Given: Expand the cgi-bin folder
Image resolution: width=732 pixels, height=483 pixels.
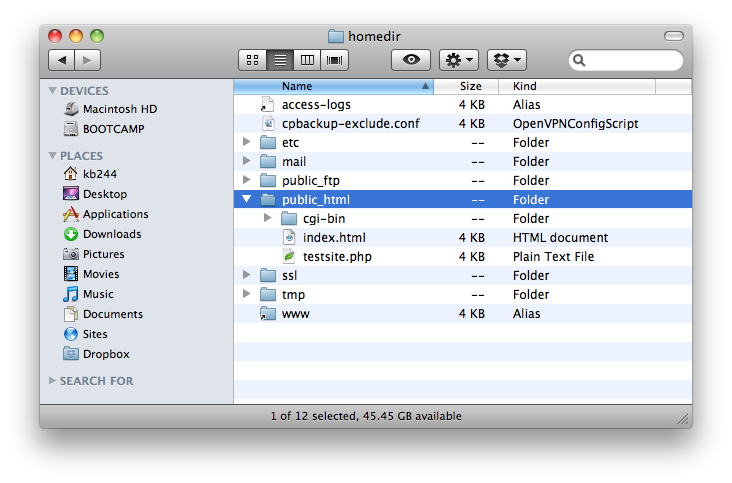Looking at the screenshot, I should (267, 218).
